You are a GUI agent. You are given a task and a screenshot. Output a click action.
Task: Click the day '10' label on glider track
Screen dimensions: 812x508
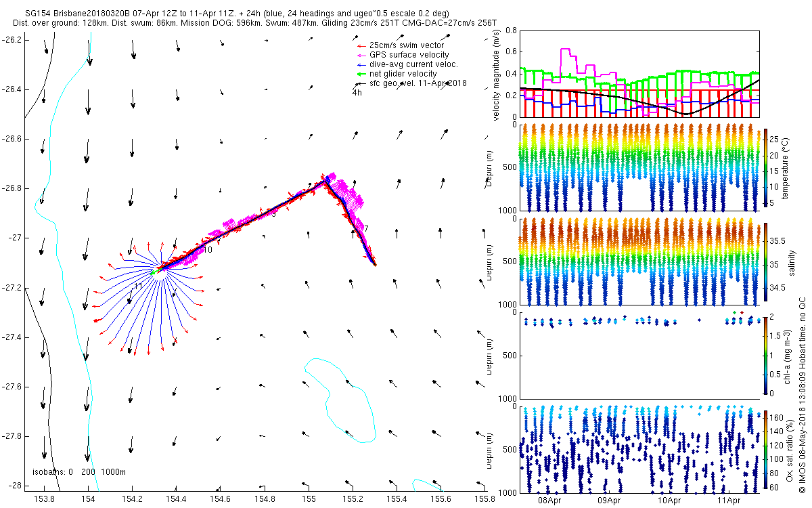208,251
